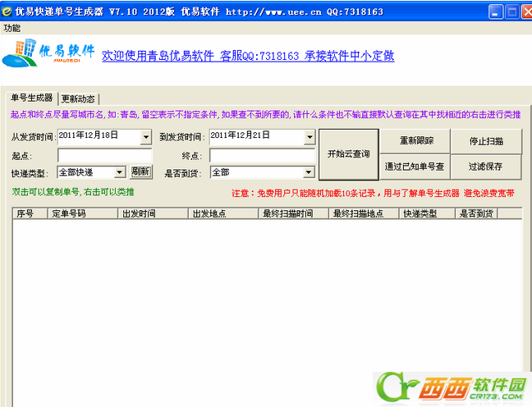
Task: Sort by 出发时间 column header
Action: [153, 213]
